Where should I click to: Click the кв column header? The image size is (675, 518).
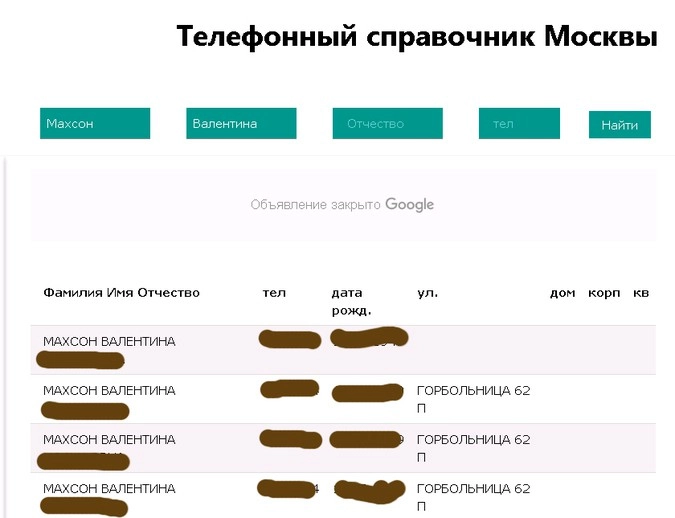pos(641,293)
